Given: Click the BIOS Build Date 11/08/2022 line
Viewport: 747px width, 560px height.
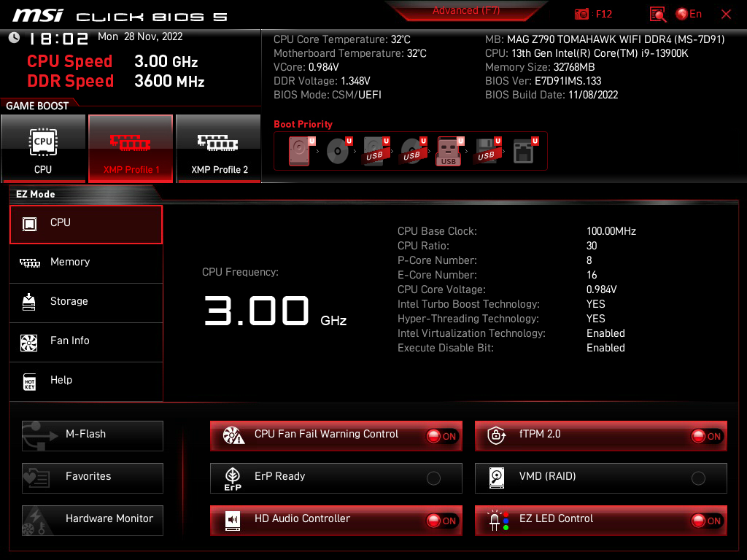Looking at the screenshot, I should (x=551, y=95).
